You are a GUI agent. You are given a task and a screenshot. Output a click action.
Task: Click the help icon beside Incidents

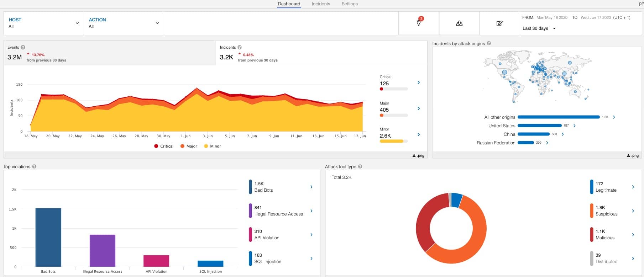(x=240, y=47)
